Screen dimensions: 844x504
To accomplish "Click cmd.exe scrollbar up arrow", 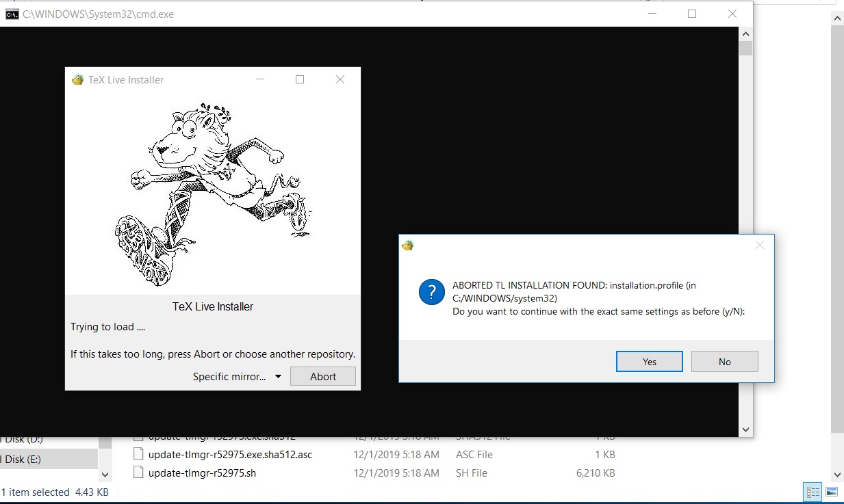I will (x=745, y=34).
